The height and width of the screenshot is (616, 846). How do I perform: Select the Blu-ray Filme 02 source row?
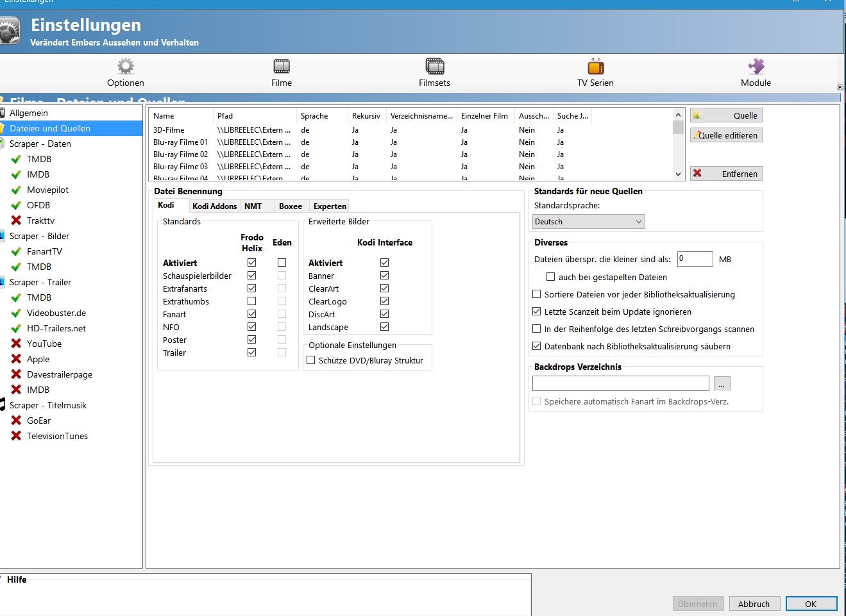[x=410, y=154]
